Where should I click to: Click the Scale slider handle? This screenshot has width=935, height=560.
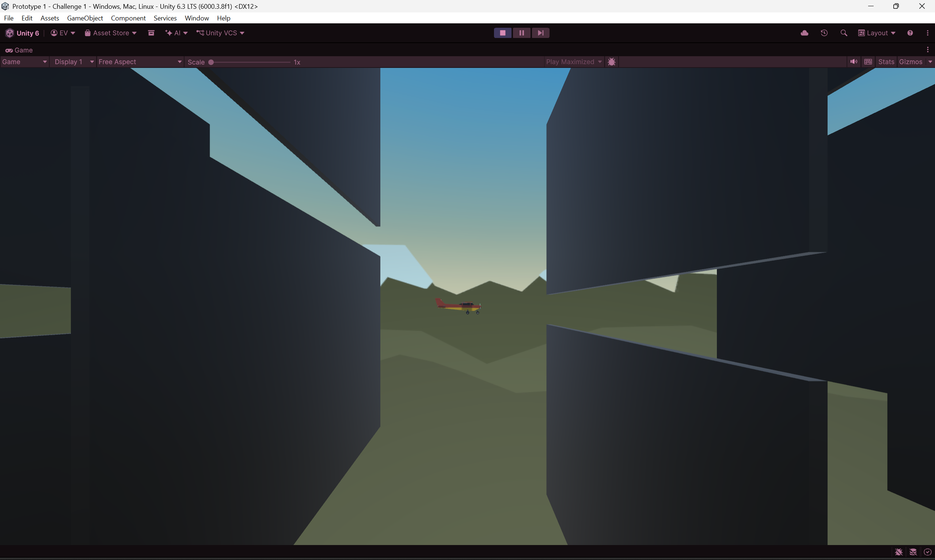pos(211,62)
